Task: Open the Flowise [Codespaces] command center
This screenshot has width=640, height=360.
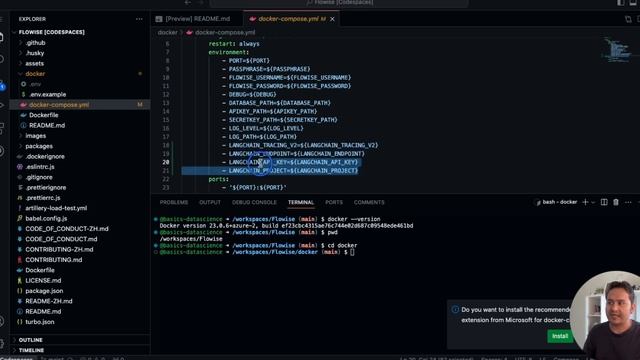Action: point(339,2)
